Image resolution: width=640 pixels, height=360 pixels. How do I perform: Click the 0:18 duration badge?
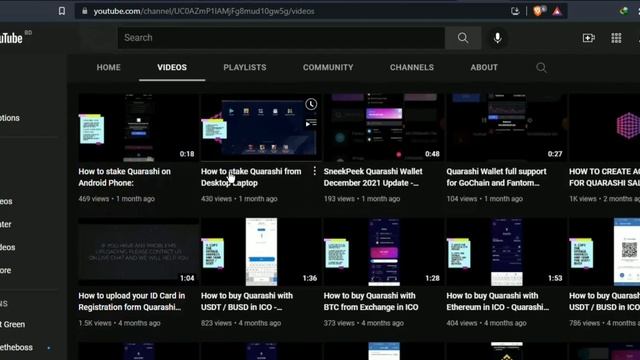tap(187, 154)
